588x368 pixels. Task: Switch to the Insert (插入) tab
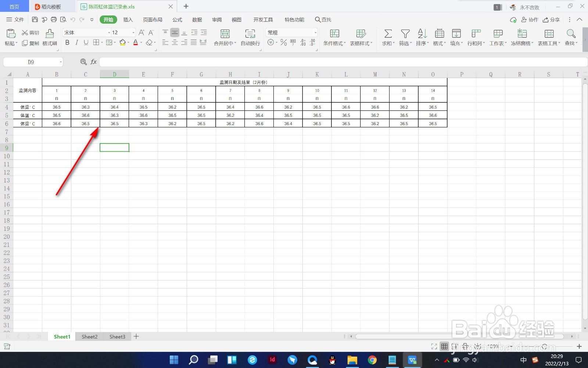(128, 20)
